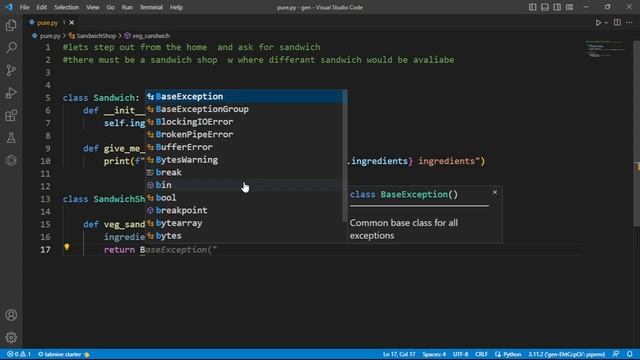Open the editor More Actions ellipsis
Viewport: 640px width, 360px height.
[x=629, y=23]
